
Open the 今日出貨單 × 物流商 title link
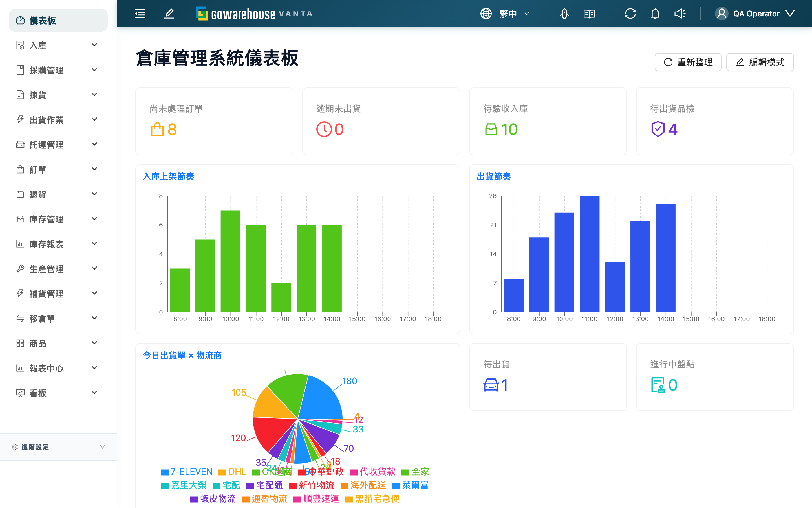click(x=182, y=356)
